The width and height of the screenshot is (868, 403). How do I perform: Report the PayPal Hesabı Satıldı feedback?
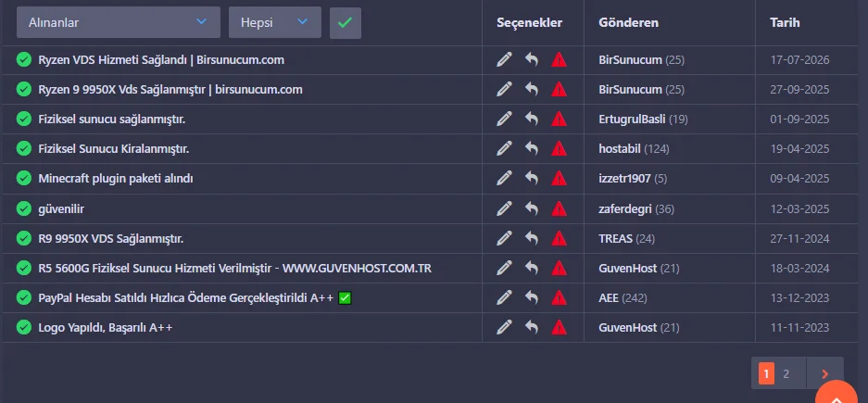click(559, 297)
